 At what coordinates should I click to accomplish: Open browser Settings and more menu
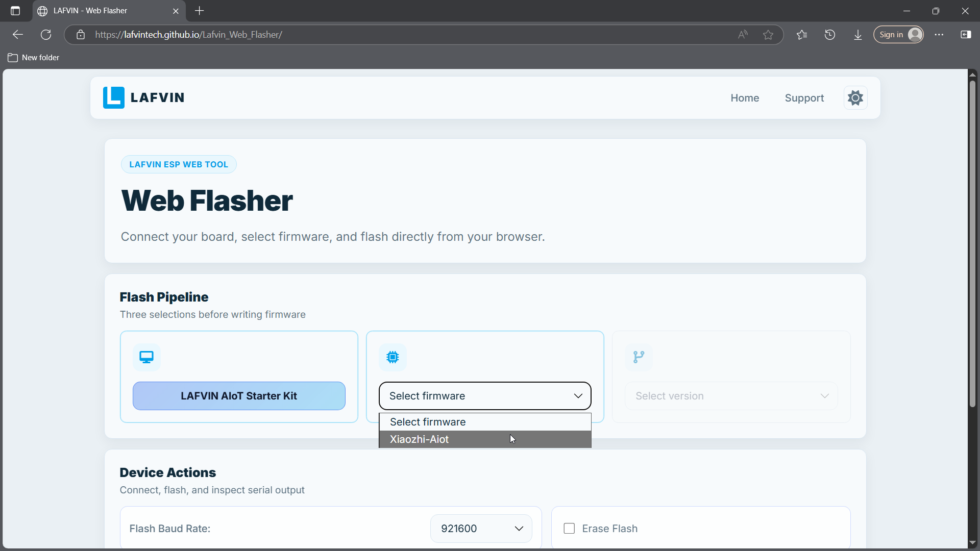(939, 35)
